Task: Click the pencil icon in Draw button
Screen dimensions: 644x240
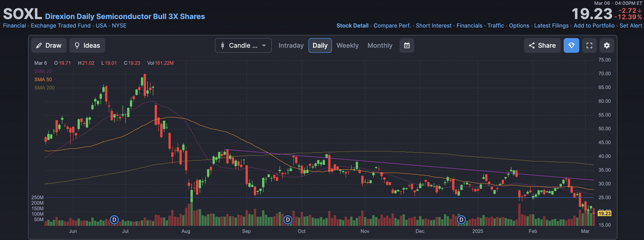Action: pyautogui.click(x=39, y=45)
